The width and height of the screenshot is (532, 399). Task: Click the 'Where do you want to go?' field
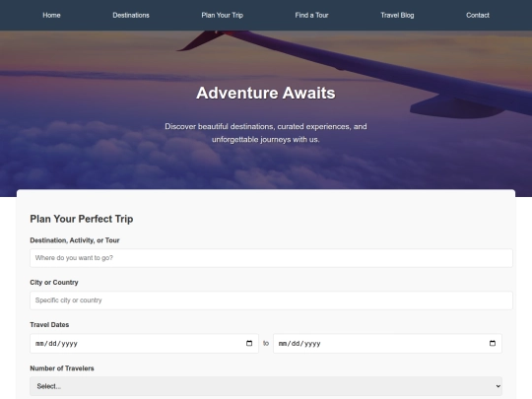coord(271,258)
